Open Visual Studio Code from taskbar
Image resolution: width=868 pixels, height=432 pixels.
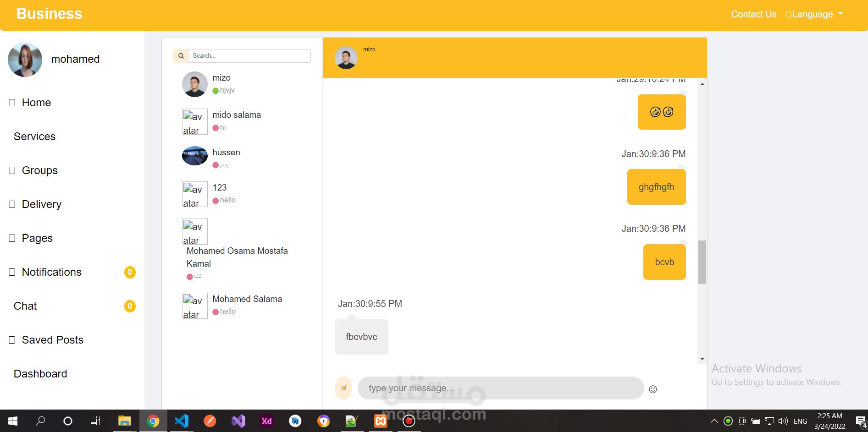click(182, 421)
